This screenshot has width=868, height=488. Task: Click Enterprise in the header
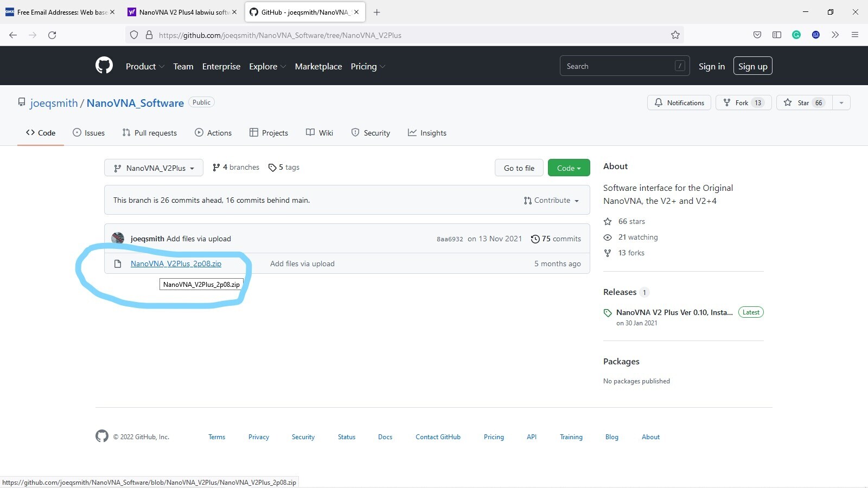[x=221, y=66]
